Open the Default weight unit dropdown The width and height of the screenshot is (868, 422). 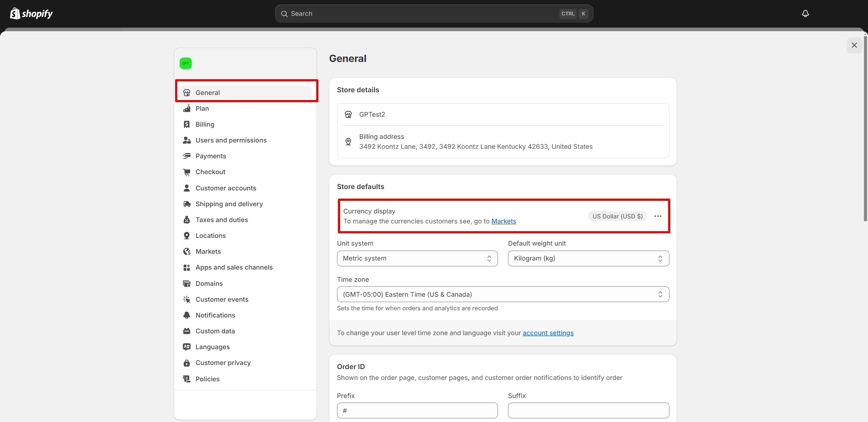click(x=588, y=258)
